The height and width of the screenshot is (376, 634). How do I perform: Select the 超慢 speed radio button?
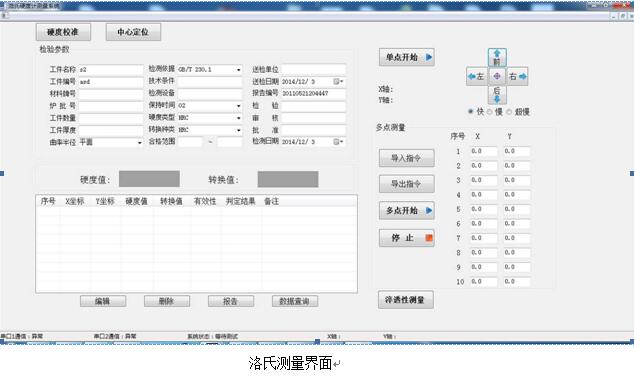coord(509,112)
